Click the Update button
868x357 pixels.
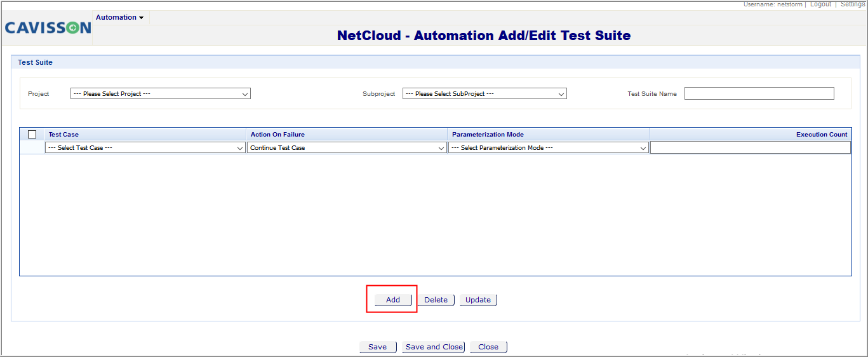point(478,300)
